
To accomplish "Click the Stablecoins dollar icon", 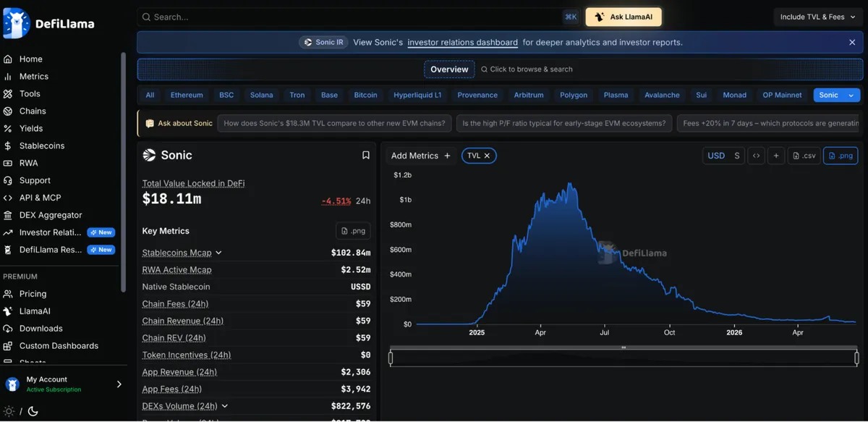I will point(8,146).
